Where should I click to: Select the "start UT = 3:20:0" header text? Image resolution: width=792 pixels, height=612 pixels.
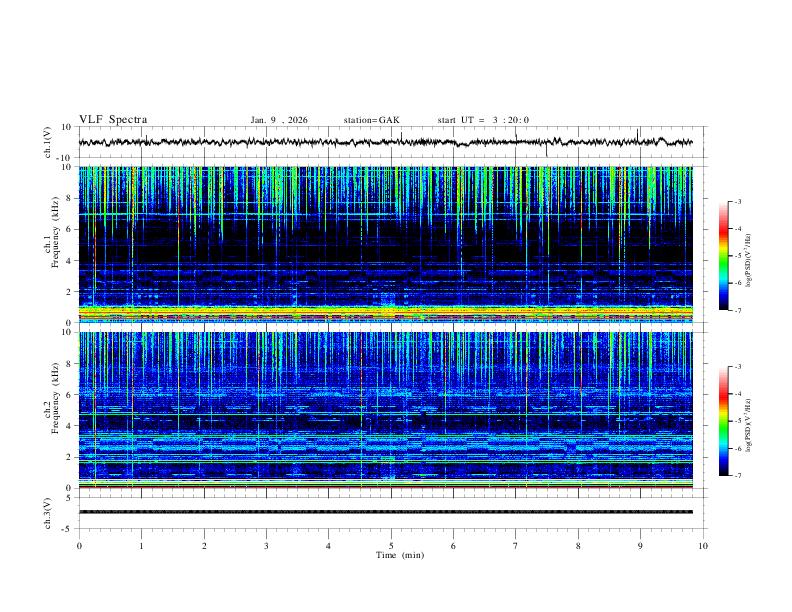click(x=483, y=120)
